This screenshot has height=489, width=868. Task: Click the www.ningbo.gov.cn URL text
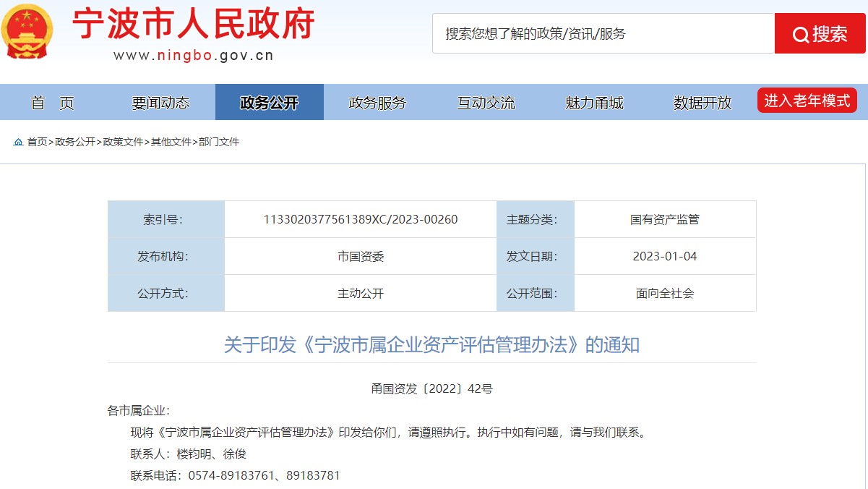point(193,56)
